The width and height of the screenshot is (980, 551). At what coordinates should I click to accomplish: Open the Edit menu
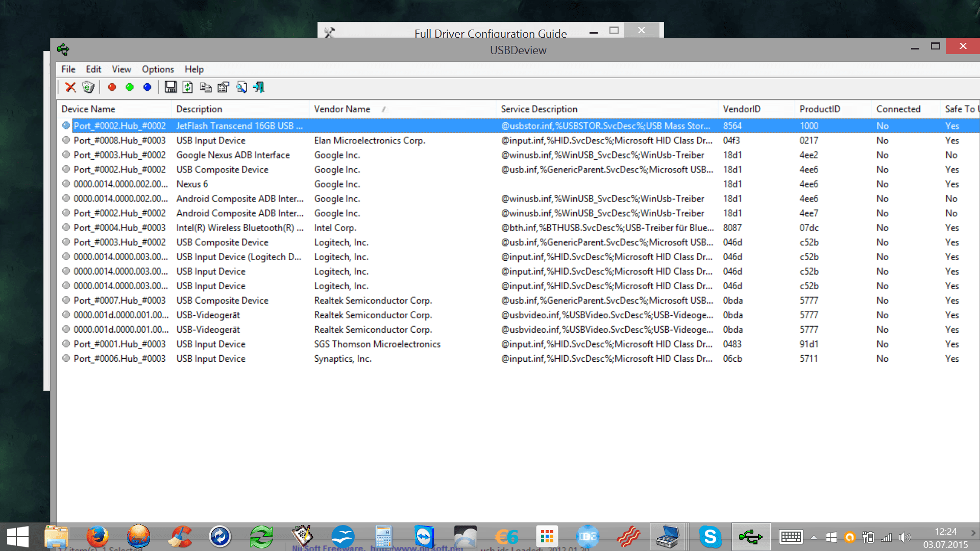coord(93,69)
